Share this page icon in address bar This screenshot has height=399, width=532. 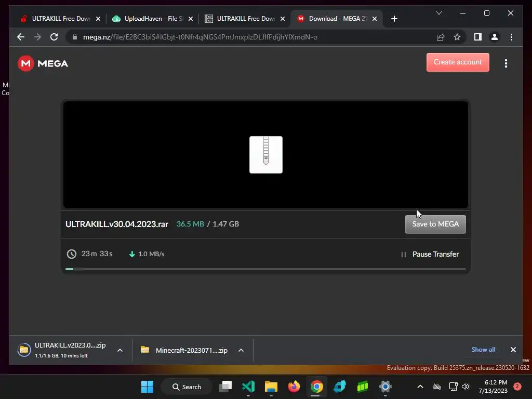click(x=441, y=37)
